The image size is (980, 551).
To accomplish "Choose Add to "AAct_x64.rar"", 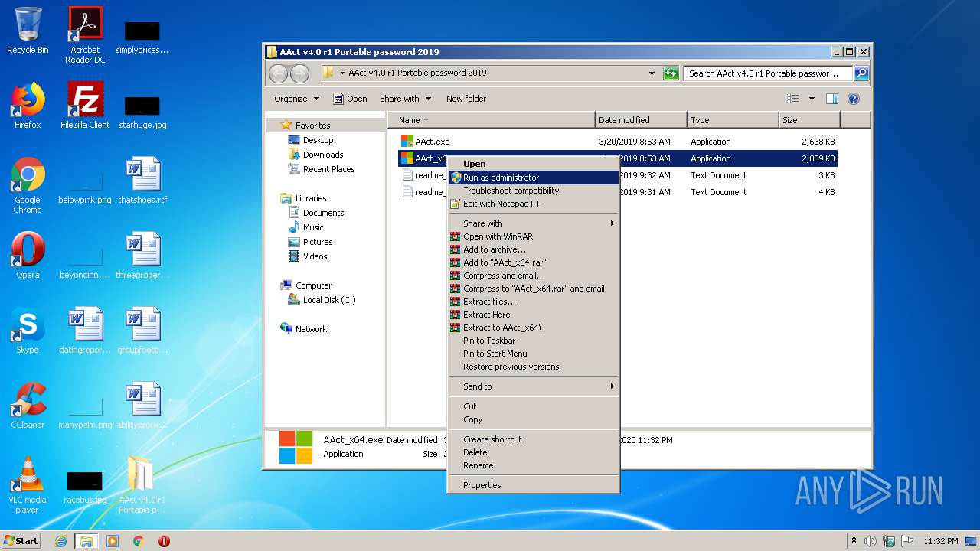I will click(534, 262).
